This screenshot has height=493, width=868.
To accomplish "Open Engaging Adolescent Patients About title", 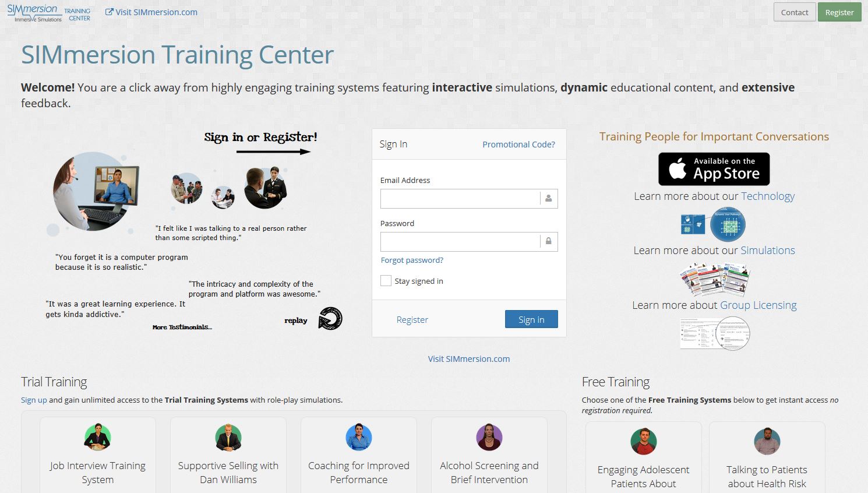I will (x=644, y=477).
